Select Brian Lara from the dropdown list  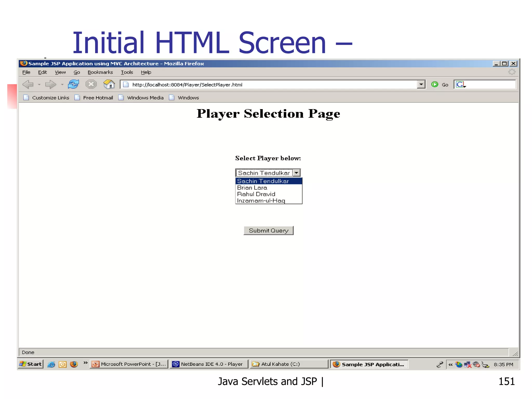click(x=269, y=188)
